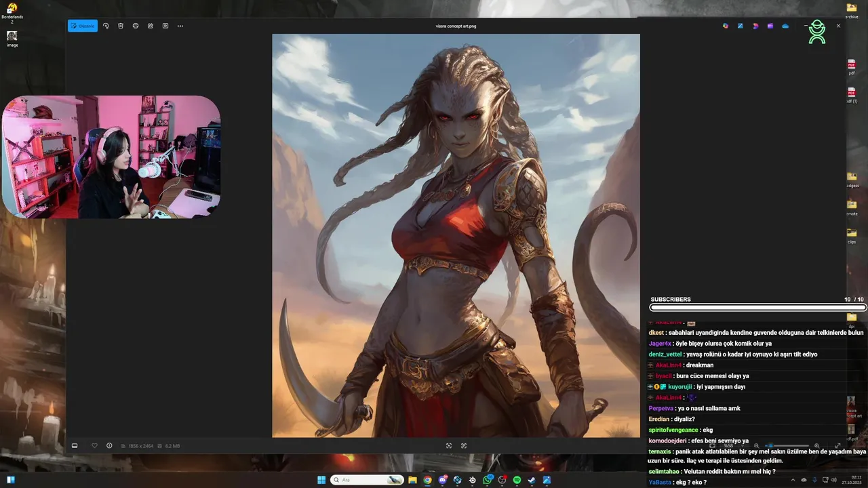Open the Windows Start menu
Viewport: 868px width, 488px height.
(321, 480)
